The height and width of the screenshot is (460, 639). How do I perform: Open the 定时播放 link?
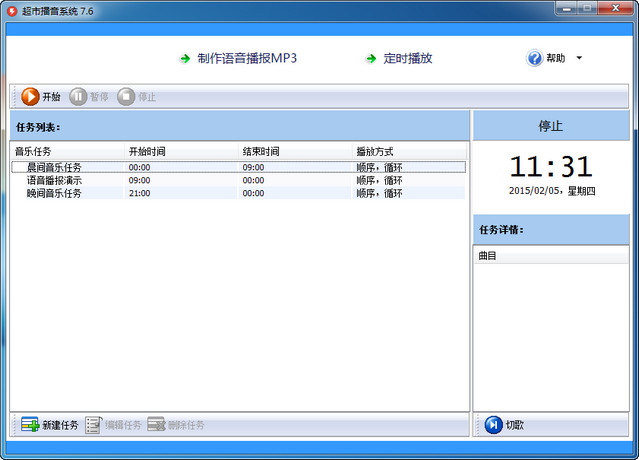(407, 58)
